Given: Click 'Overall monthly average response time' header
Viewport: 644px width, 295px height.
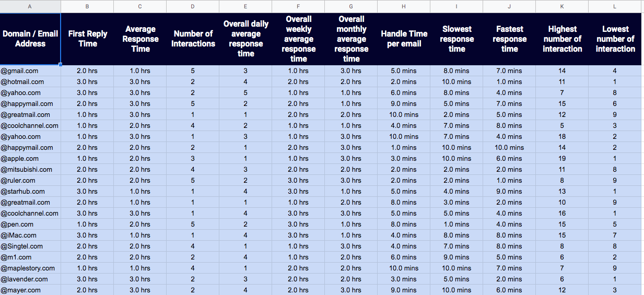Looking at the screenshot, I should (x=351, y=39).
